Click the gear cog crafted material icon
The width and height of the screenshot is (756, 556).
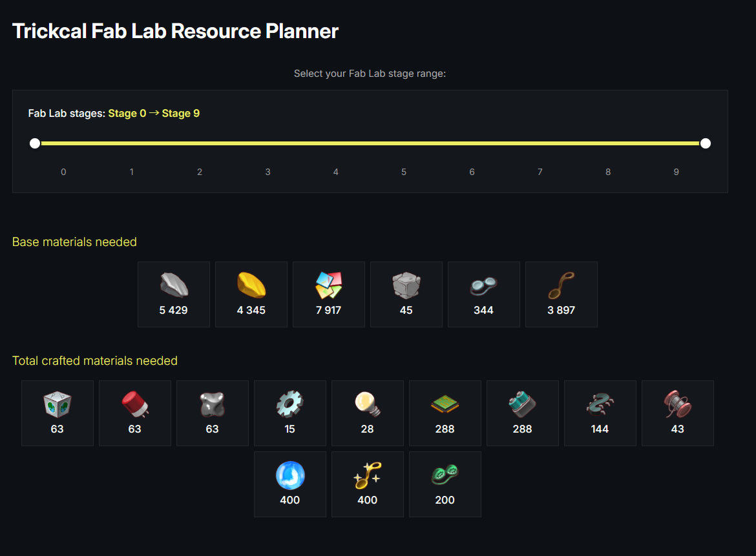(289, 404)
